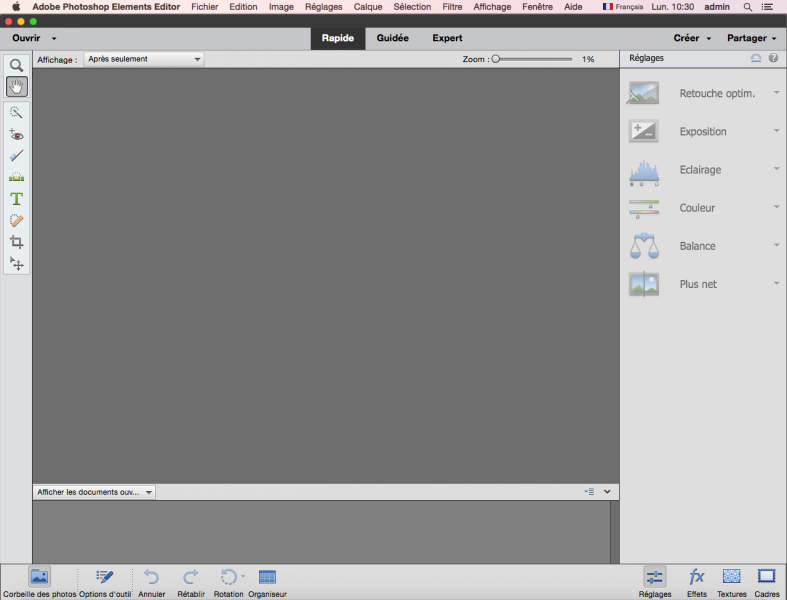Screen dimensions: 787x600
Task: Switch to the Rapide mode tab
Action: coord(338,38)
